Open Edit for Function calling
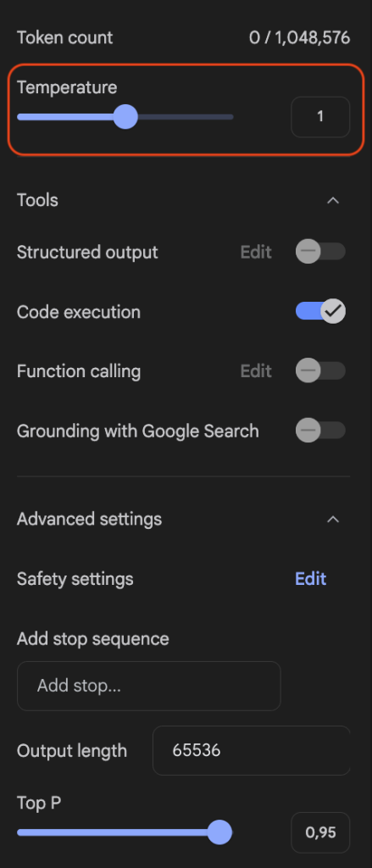This screenshot has width=372, height=868. point(256,371)
